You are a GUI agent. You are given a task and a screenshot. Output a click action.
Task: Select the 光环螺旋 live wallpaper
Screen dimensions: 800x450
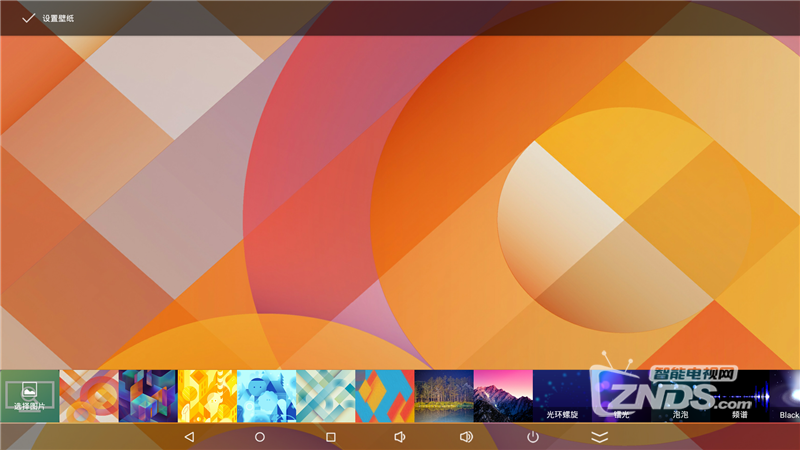pos(562,396)
